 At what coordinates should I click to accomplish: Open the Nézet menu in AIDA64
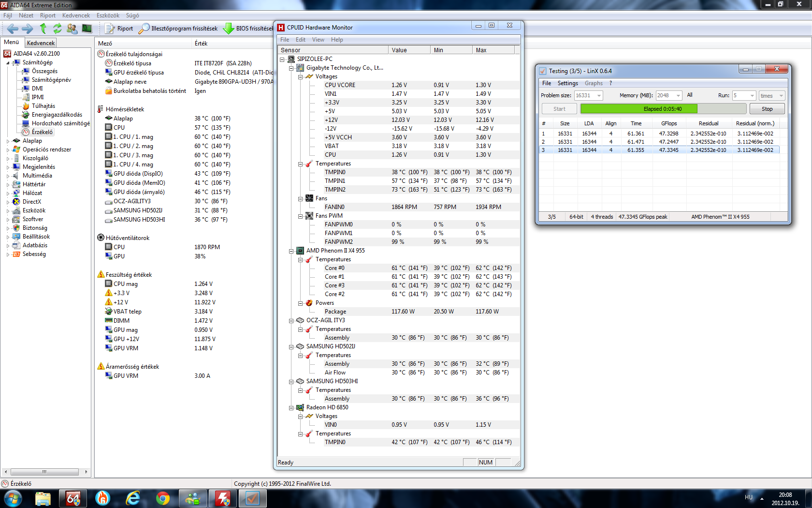pyautogui.click(x=26, y=15)
